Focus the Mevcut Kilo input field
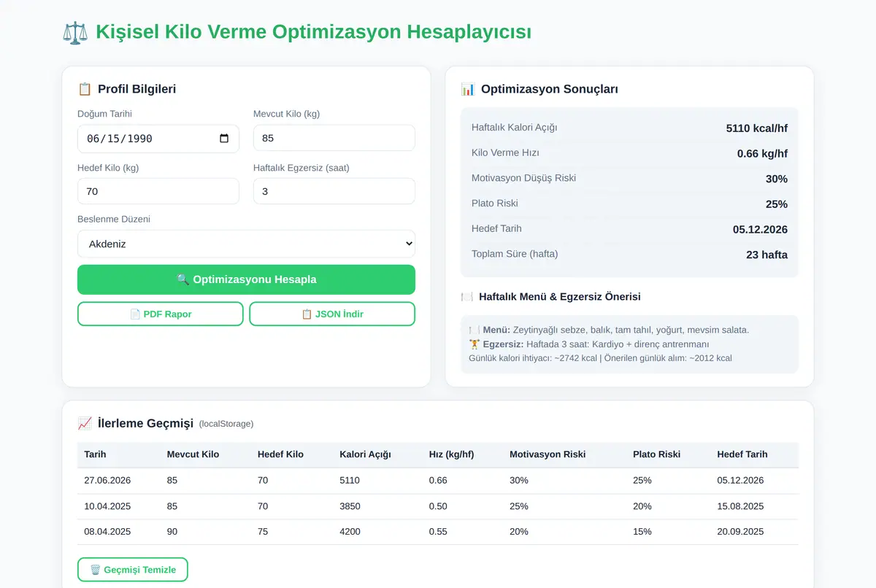876x588 pixels. 334,138
